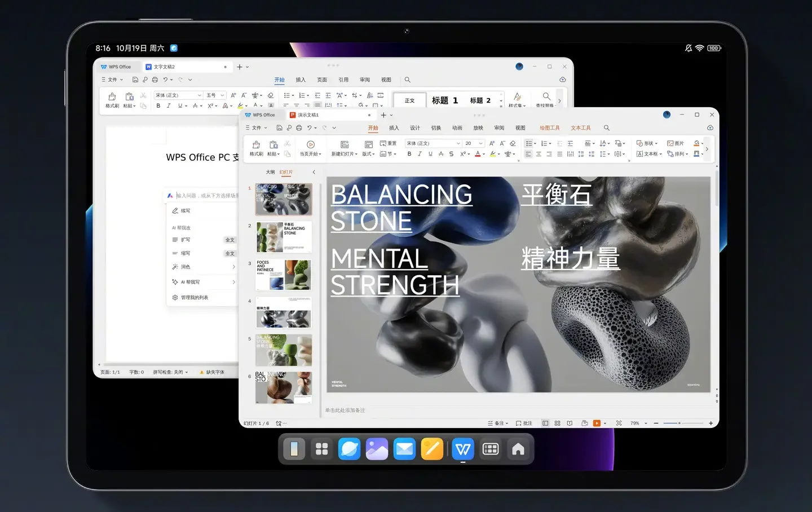Click the search icon in presentation menu bar
The image size is (812, 512).
[x=607, y=128]
